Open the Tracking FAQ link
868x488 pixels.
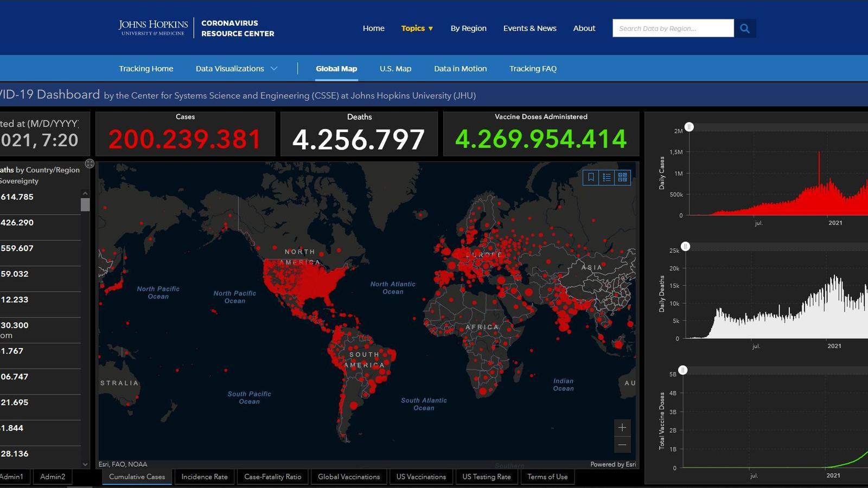point(533,68)
